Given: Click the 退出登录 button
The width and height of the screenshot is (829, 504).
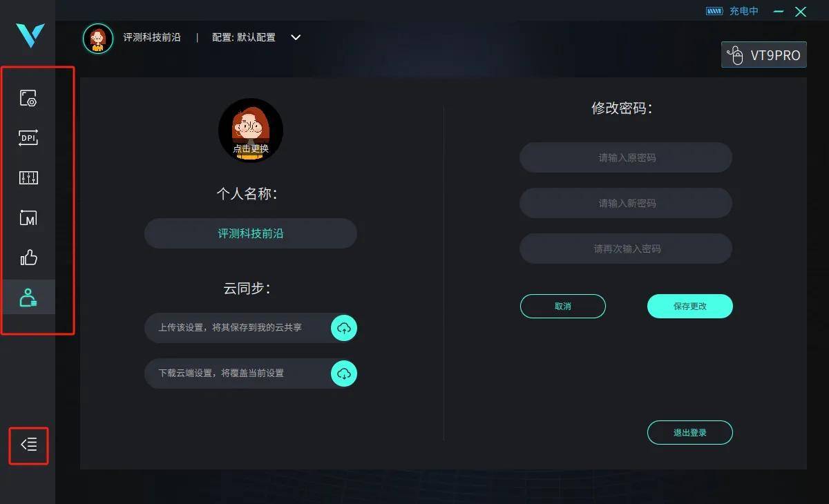Looking at the screenshot, I should (690, 432).
